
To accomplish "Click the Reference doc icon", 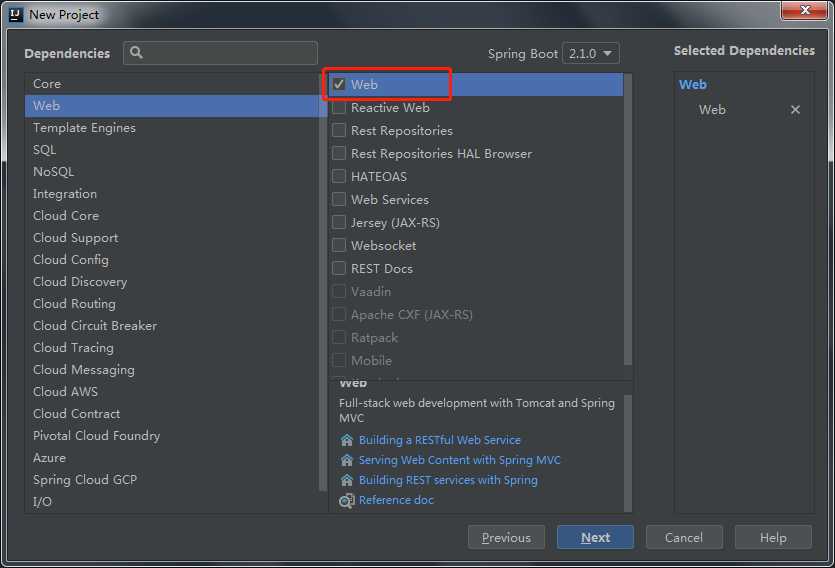I will (x=347, y=500).
